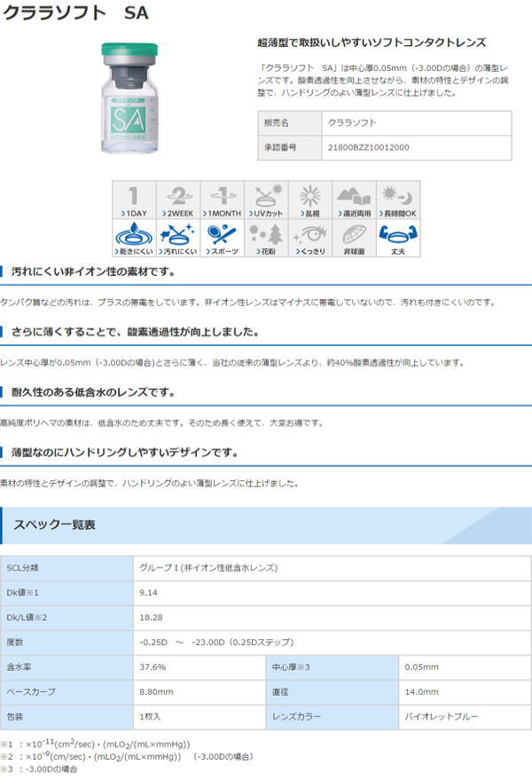
Task: Open the 乱視 astigmatism icon
Action: tap(310, 201)
